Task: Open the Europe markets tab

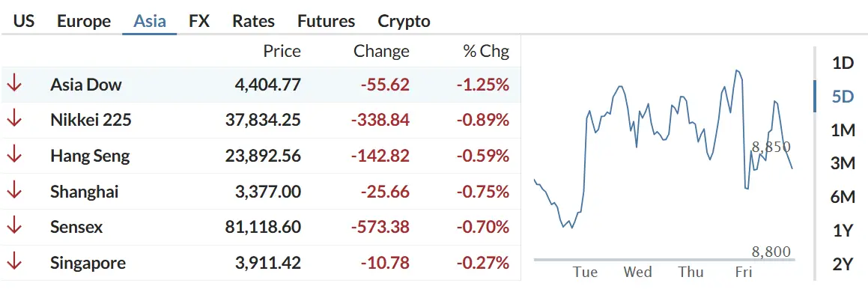Action: coord(84,21)
